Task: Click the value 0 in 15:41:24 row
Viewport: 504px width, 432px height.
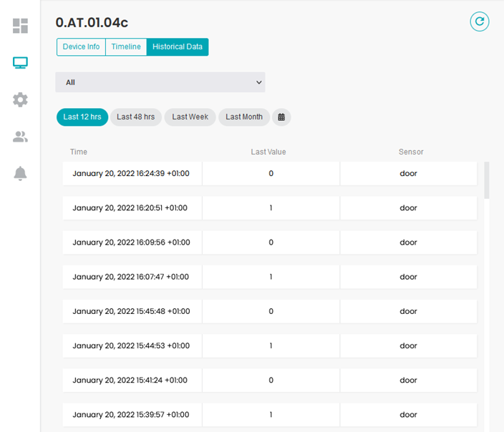Action: coord(271,381)
